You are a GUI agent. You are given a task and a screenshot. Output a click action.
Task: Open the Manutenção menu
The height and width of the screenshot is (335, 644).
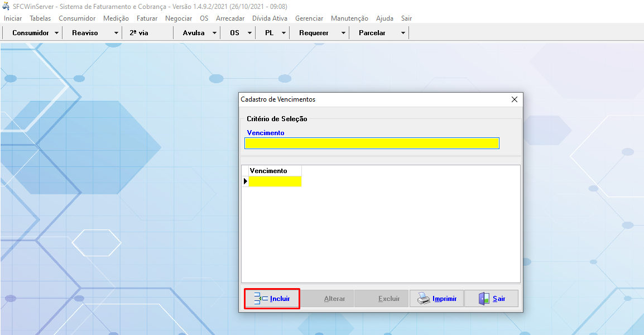tap(349, 18)
